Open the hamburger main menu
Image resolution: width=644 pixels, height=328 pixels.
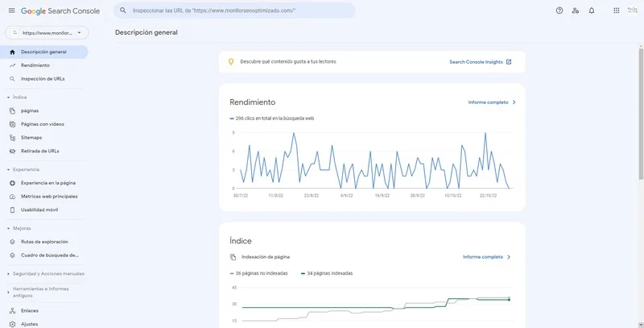tap(11, 10)
